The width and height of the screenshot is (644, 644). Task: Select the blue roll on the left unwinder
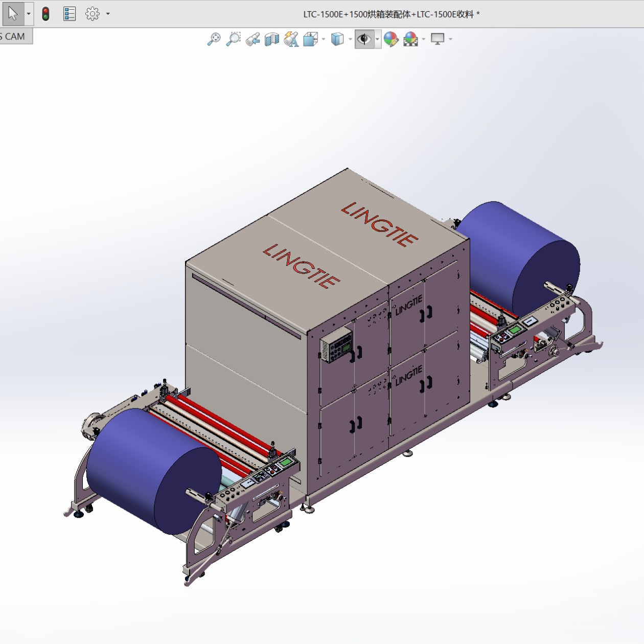[x=153, y=471]
